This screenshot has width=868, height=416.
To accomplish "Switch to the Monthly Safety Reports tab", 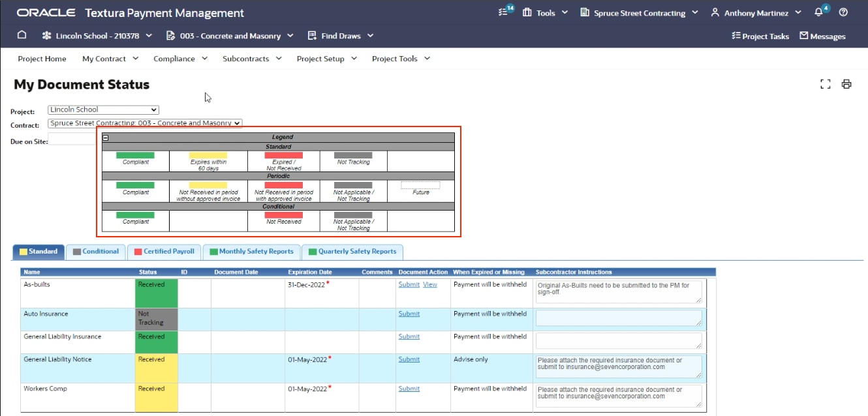I will click(x=252, y=252).
